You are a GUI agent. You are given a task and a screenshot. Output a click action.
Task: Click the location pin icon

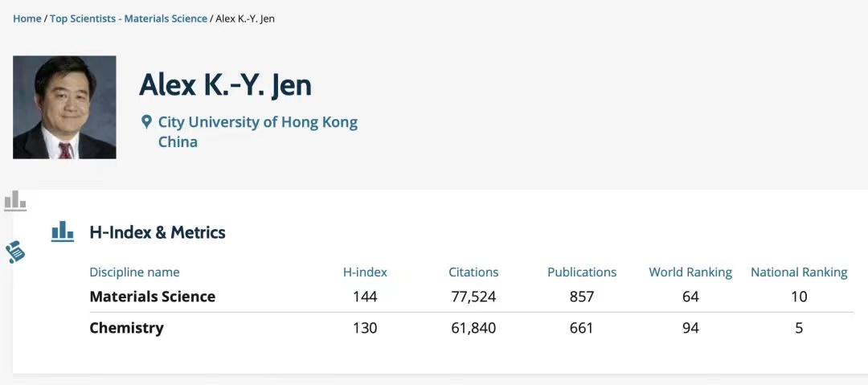click(146, 122)
